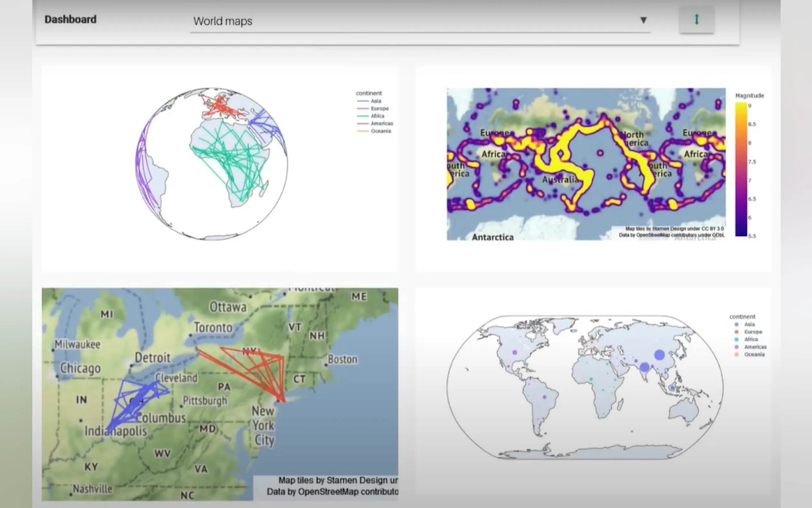Hide Africa lines in globe legend
Screen dimensions: 812x508
[x=377, y=116]
